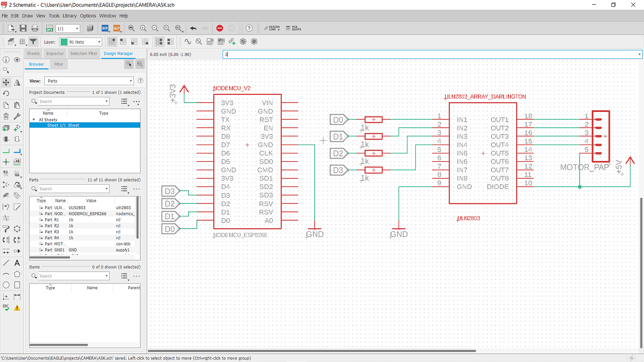Open the ULP script icon
Screen dimensions: 644x362
(116, 28)
